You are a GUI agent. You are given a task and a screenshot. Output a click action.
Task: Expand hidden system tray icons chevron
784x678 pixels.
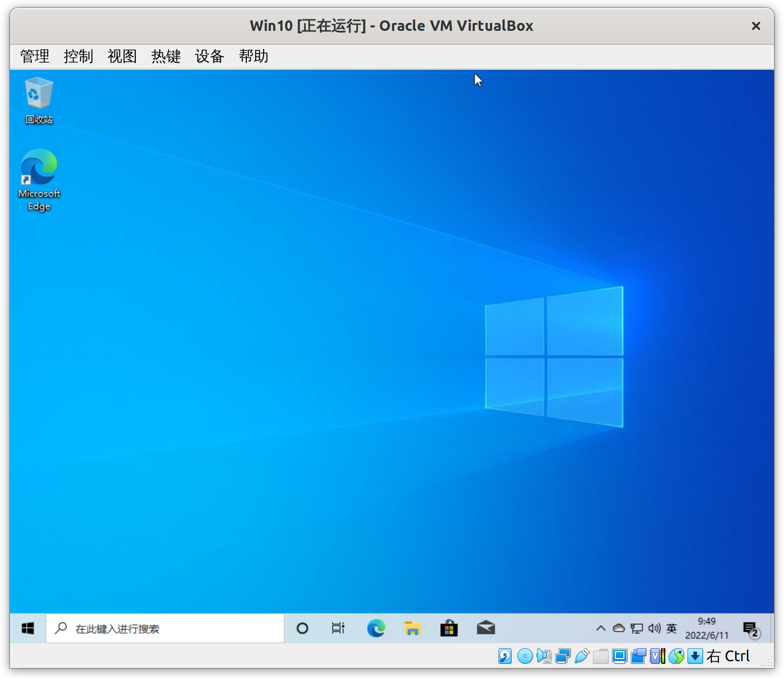coord(601,628)
